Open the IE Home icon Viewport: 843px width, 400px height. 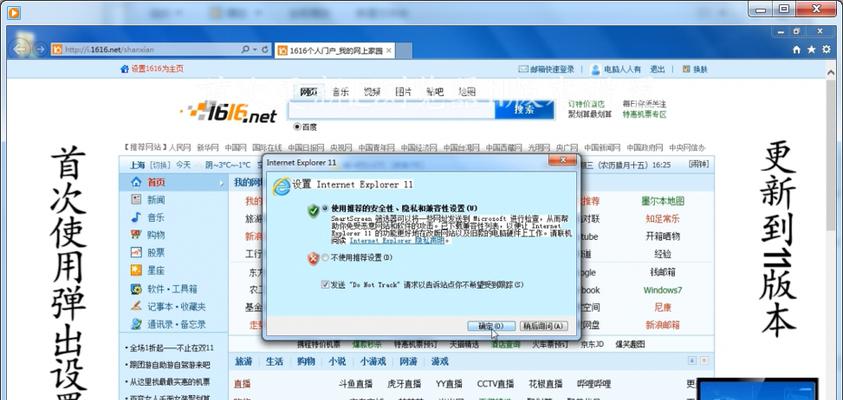tap(797, 49)
